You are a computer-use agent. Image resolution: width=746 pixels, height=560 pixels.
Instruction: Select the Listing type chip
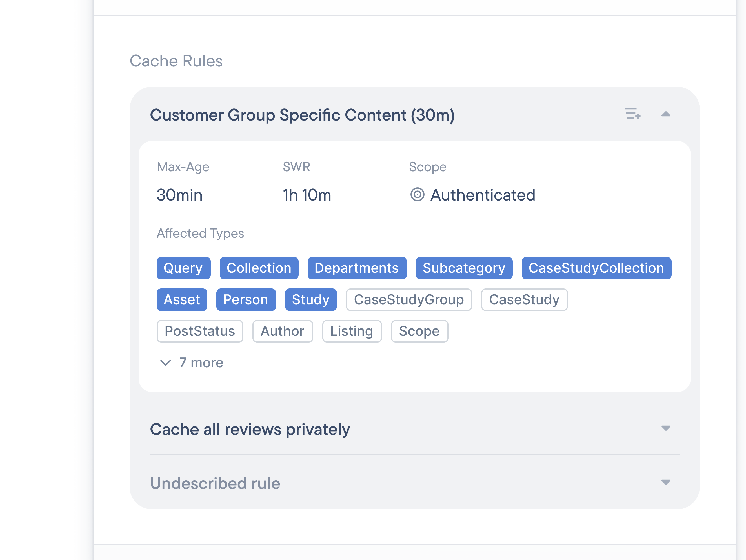point(352,331)
